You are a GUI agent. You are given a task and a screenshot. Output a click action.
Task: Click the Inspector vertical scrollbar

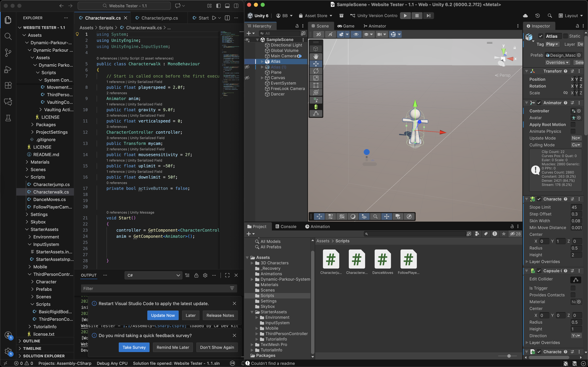pyautogui.click(x=586, y=85)
